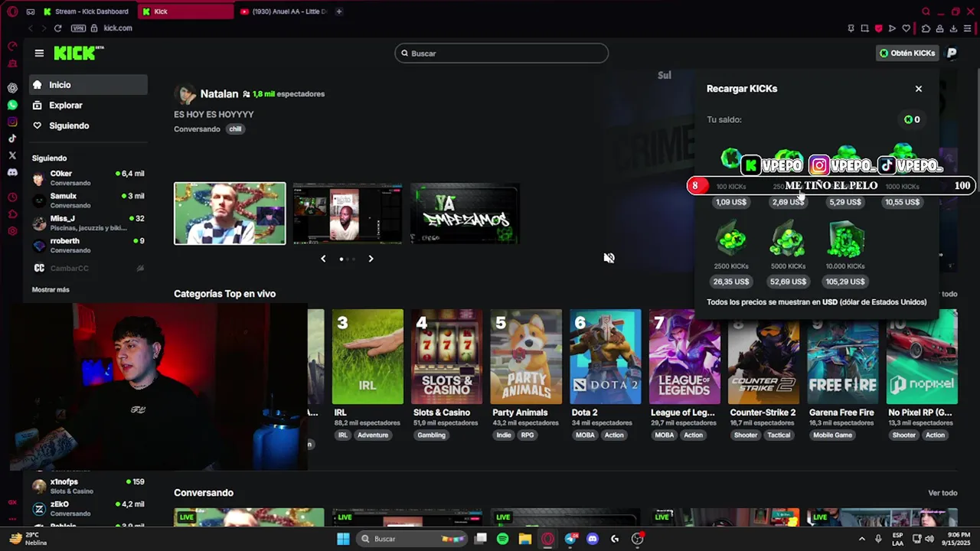Close the Recargar KICKs panel
The image size is (980, 551).
tap(919, 89)
